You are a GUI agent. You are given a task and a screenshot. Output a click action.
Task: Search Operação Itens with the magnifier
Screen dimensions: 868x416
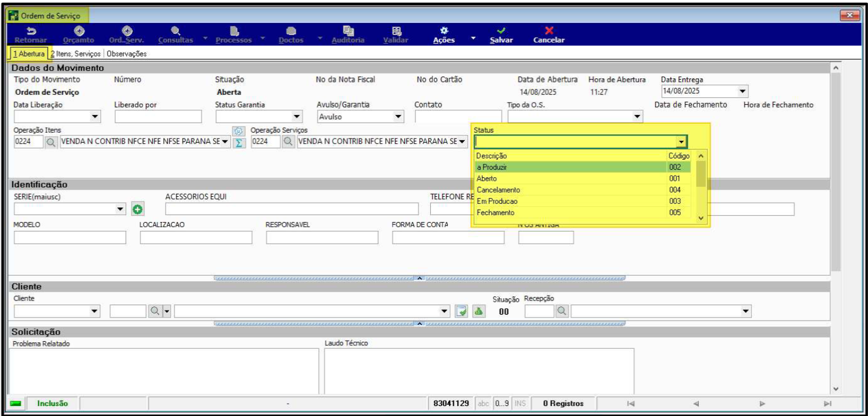pyautogui.click(x=51, y=142)
